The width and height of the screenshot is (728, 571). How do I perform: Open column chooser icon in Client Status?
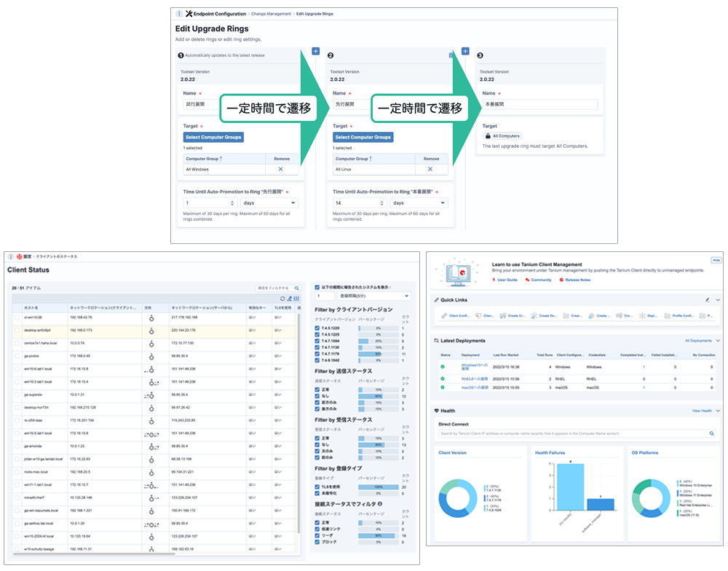pyautogui.click(x=296, y=299)
